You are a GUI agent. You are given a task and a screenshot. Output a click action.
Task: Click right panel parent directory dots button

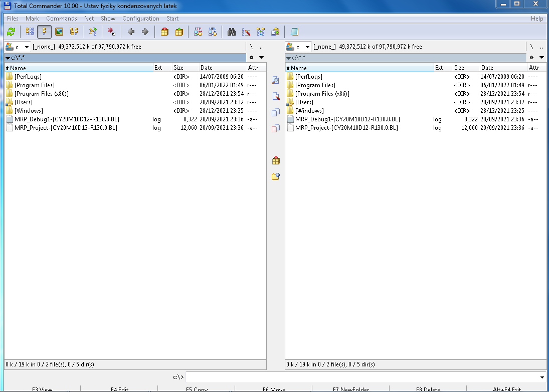click(541, 47)
